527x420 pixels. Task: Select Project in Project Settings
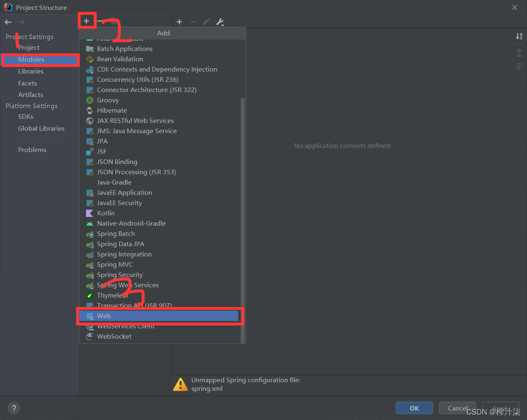[x=29, y=48]
